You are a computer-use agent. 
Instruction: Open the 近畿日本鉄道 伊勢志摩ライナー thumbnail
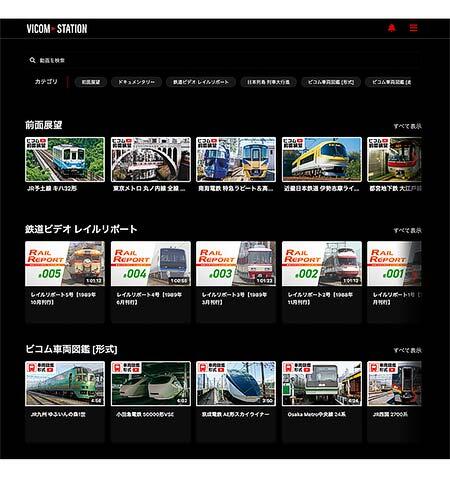click(322, 159)
